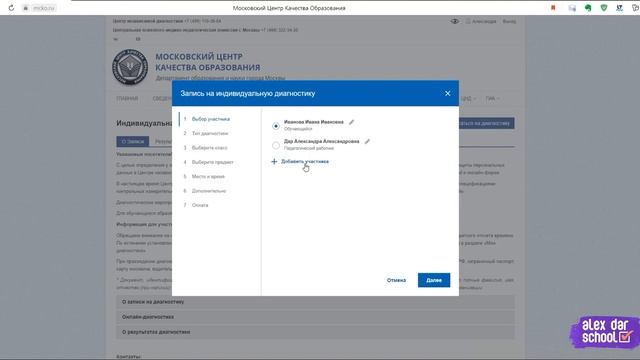Edit participant Иванова Иоанна Ивановна with pencil icon
Viewport: 640px width, 360px height.
351,122
